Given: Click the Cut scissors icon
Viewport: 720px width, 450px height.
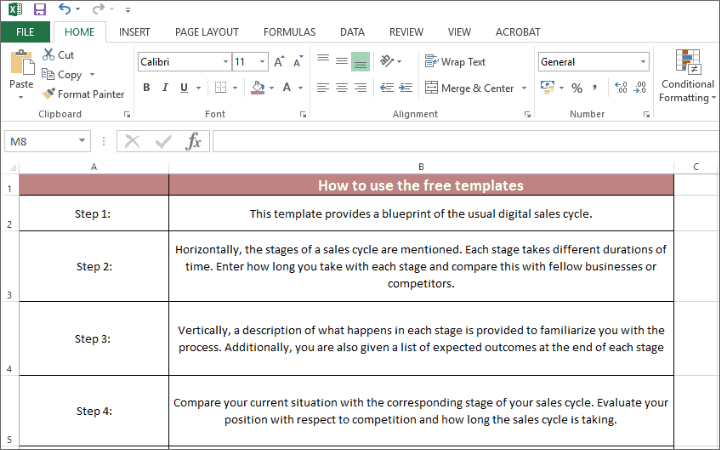Looking at the screenshot, I should click(x=49, y=55).
